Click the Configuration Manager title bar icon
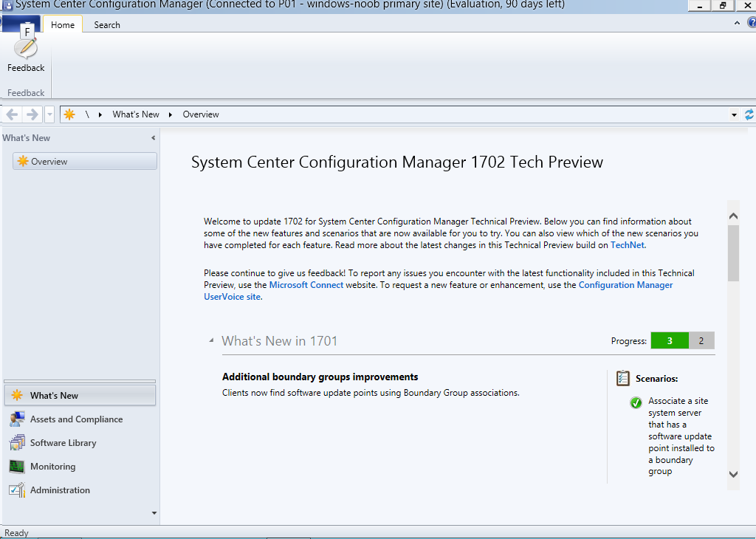Screen dimensions: 756x539 click(7, 5)
